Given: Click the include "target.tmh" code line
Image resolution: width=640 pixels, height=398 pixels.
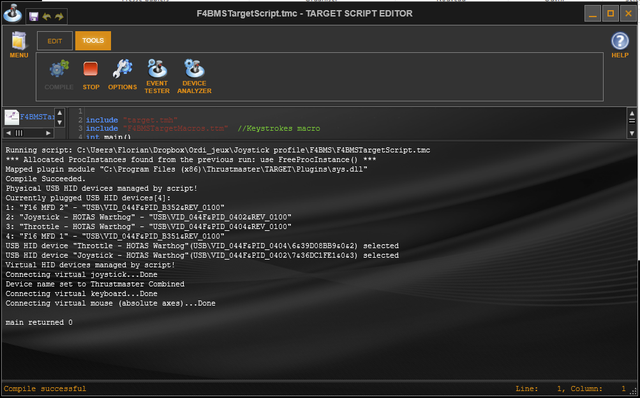Looking at the screenshot, I should 131,120.
